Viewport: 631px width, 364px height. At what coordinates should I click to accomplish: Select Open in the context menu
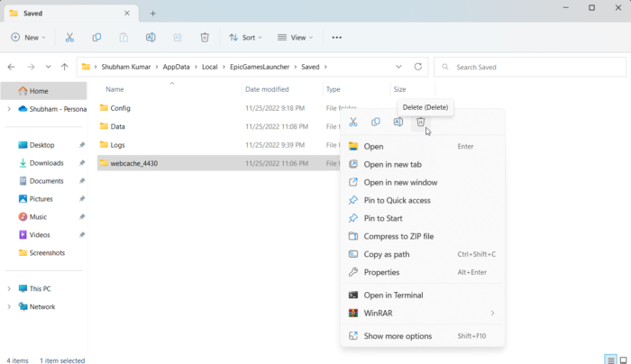pos(422,146)
